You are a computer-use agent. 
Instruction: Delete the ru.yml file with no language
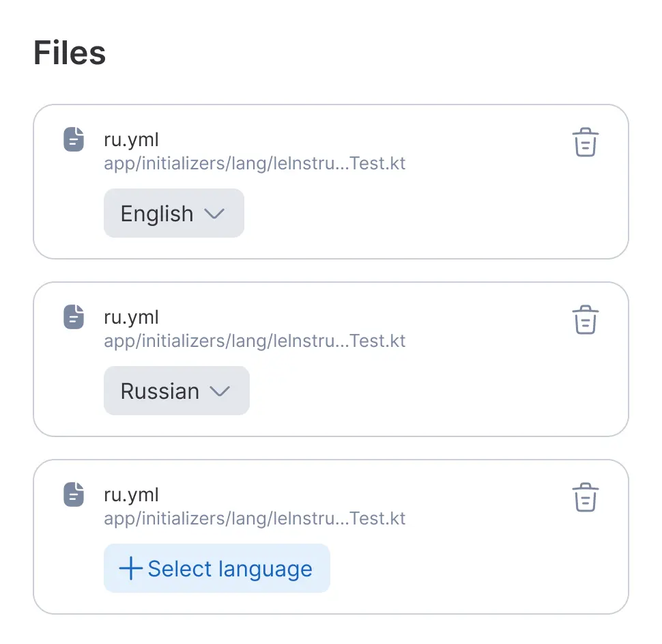click(585, 497)
